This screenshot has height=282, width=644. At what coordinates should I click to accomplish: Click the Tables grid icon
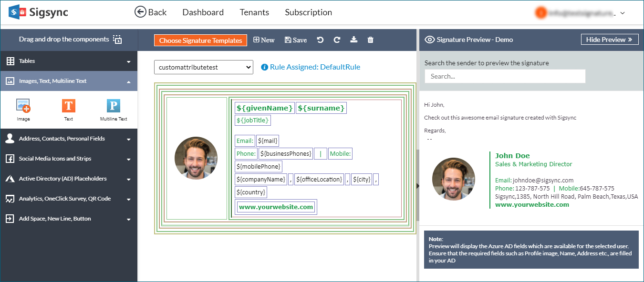10,61
